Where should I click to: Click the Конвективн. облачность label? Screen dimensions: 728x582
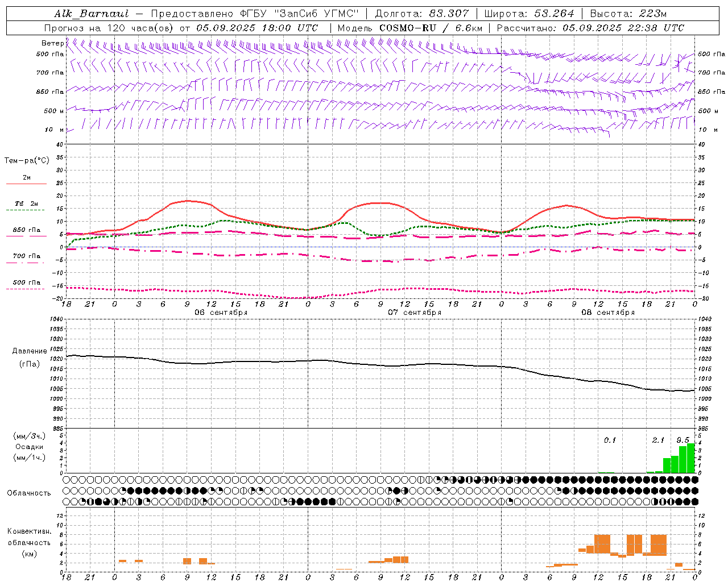29,537
